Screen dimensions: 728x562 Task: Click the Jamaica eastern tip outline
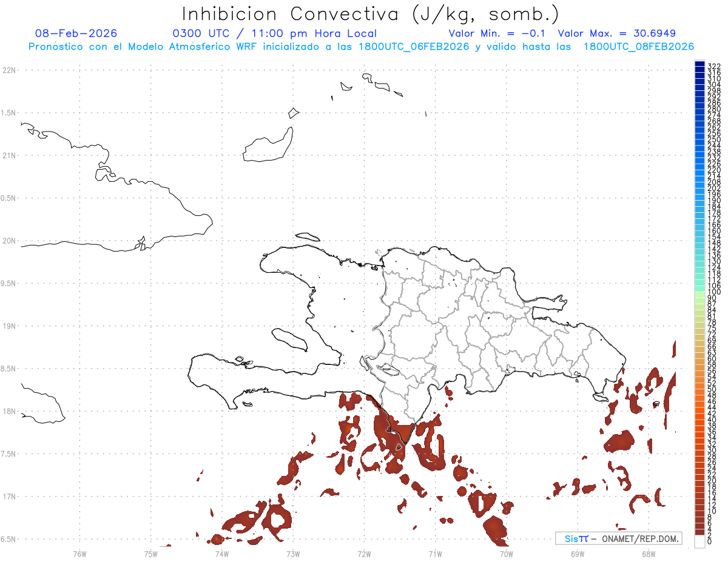pos(43,403)
